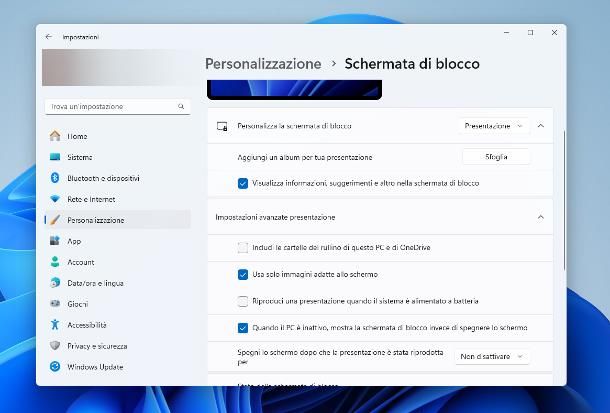The width and height of the screenshot is (610, 413).
Task: Open Sistema settings icon
Action: tap(55, 157)
